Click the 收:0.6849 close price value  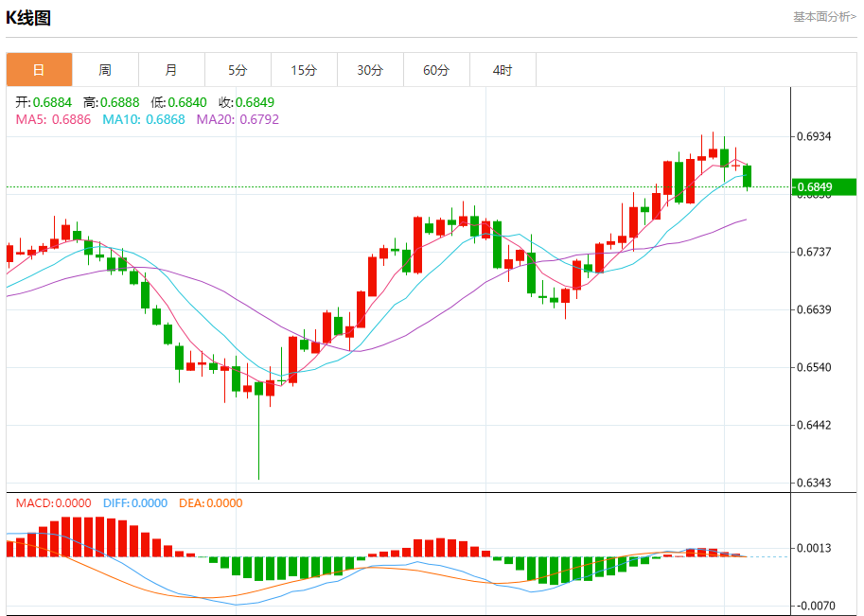coord(246,102)
